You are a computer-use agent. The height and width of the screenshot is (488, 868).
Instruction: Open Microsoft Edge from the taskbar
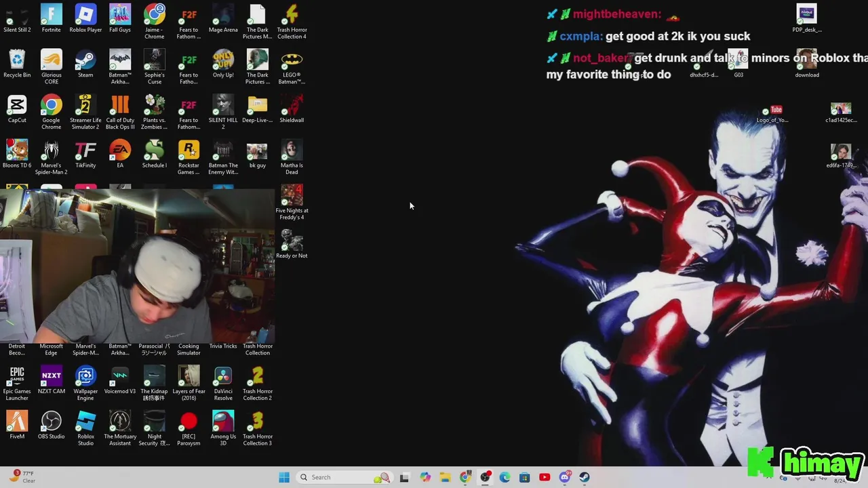[505, 477]
